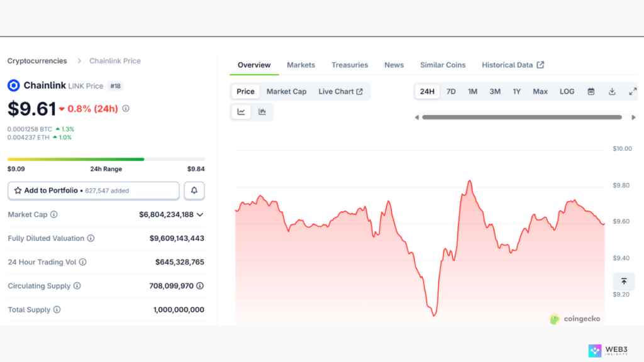The image size is (644, 362).
Task: Switch chart to Market Cap view
Action: coord(286,92)
